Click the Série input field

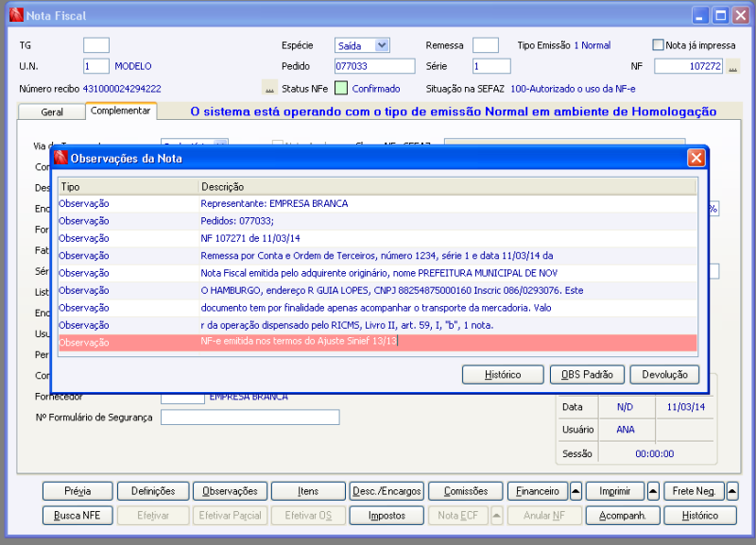click(491, 66)
